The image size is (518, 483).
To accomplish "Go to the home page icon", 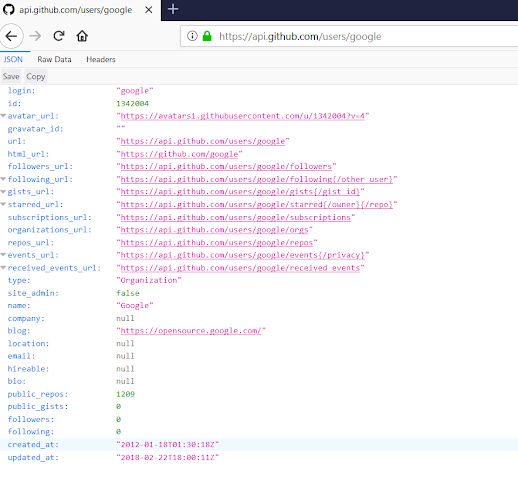I will pos(82,36).
